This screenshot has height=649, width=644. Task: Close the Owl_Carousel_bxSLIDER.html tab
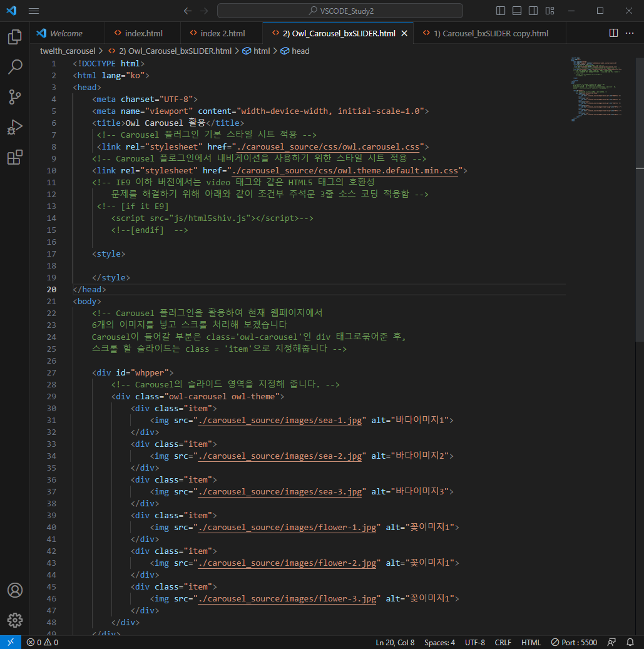(x=404, y=34)
